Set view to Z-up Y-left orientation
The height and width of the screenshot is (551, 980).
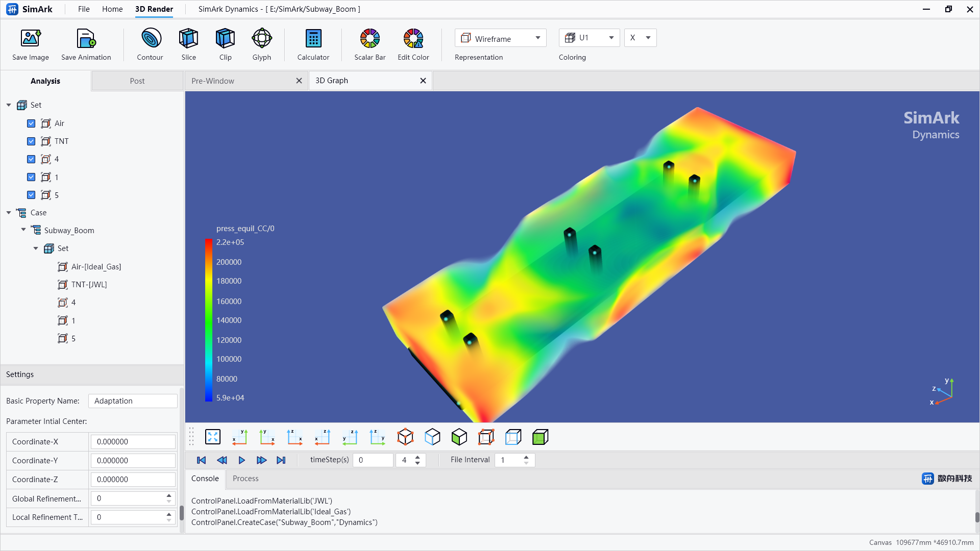[x=350, y=437]
